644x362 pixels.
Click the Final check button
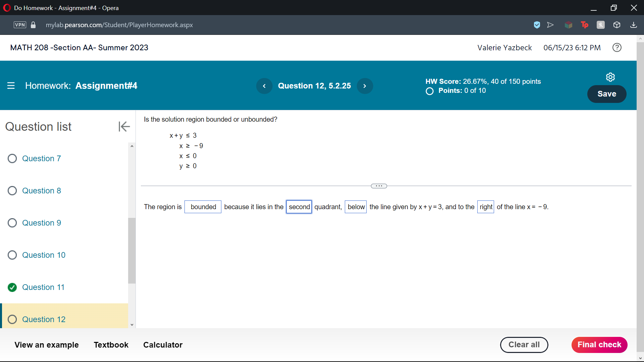pyautogui.click(x=599, y=345)
